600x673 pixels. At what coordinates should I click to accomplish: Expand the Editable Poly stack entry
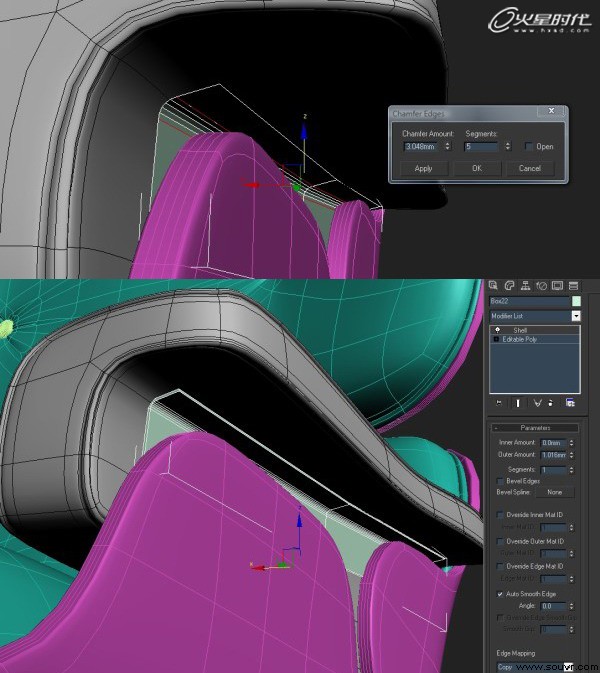point(496,339)
